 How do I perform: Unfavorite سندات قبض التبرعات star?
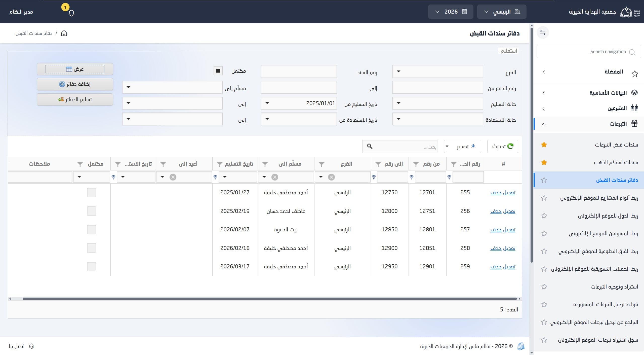[x=544, y=145]
